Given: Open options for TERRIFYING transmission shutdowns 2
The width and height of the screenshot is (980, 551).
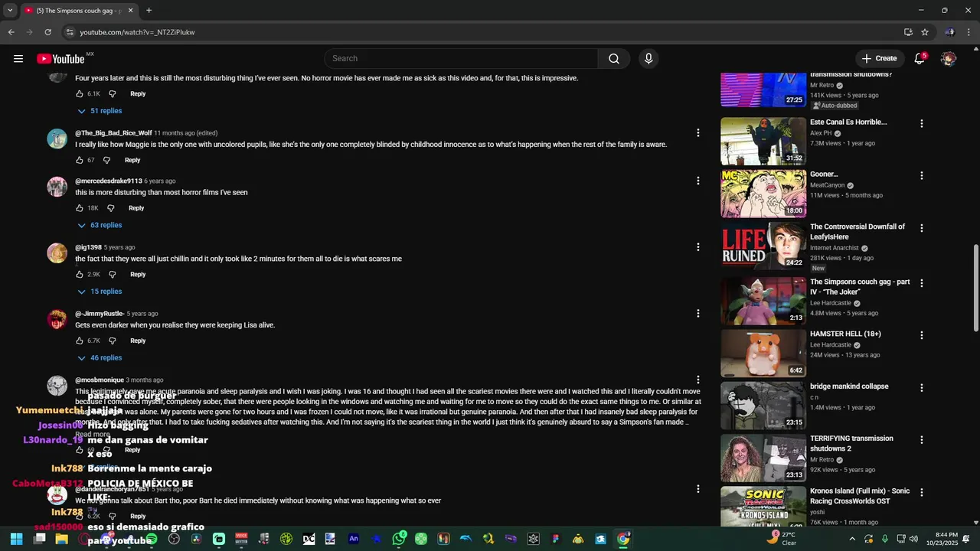Looking at the screenshot, I should [x=922, y=440].
